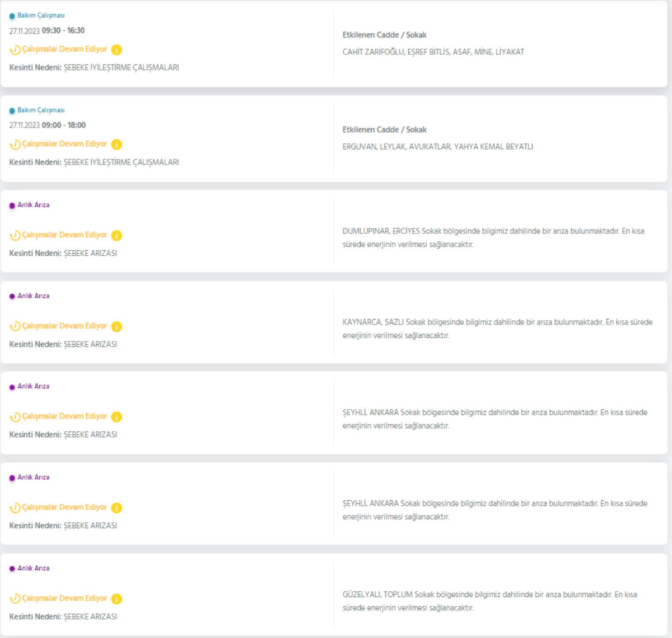The width and height of the screenshot is (672, 638).
Task: Open info icon in the 09:00 - 18:00 outage card
Action: (x=116, y=144)
